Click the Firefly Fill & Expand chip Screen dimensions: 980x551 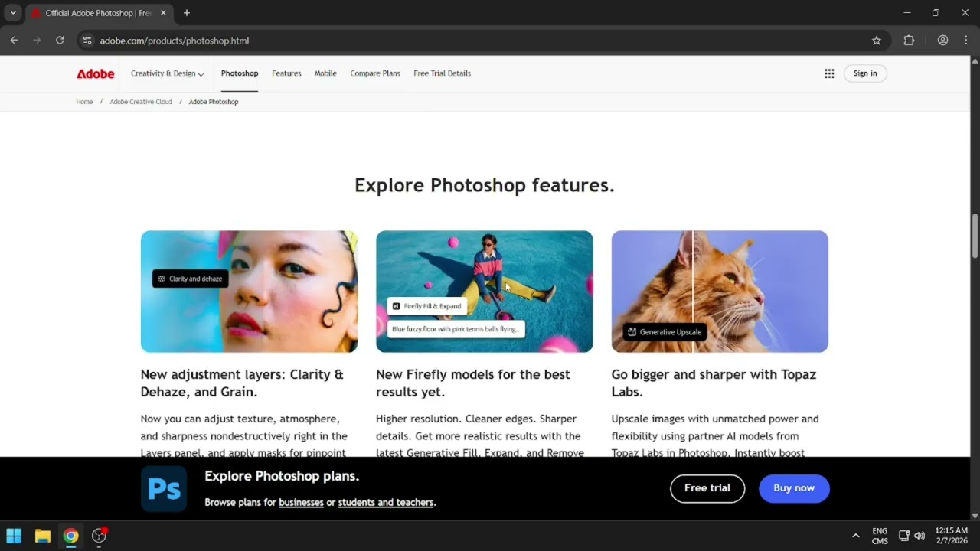click(x=428, y=306)
